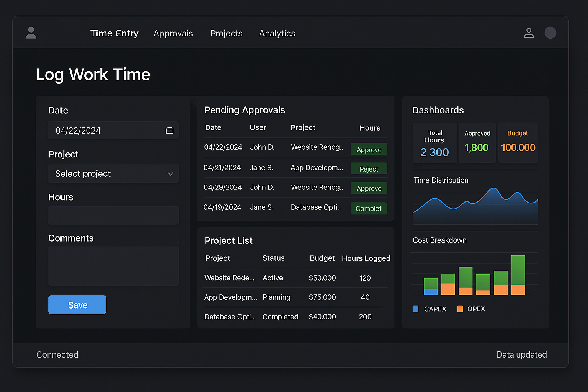The height and width of the screenshot is (392, 588).
Task: Click the orange OPEX legend swatch
Action: tap(460, 309)
